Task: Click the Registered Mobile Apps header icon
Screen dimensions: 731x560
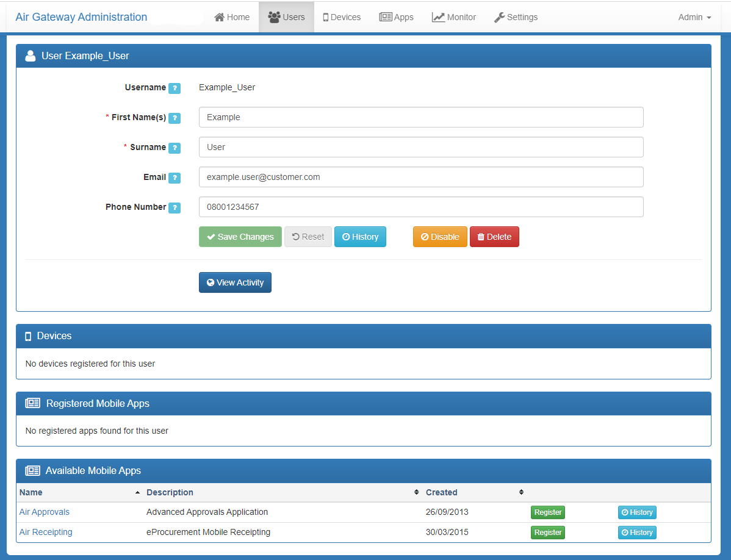Action: (x=32, y=403)
